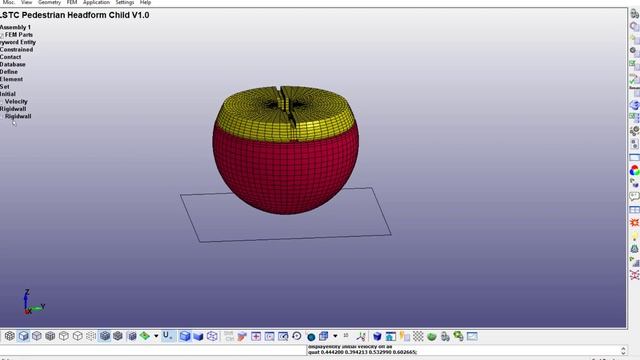Click the circular rotate arrow icon
The image size is (640, 360).
point(297,336)
